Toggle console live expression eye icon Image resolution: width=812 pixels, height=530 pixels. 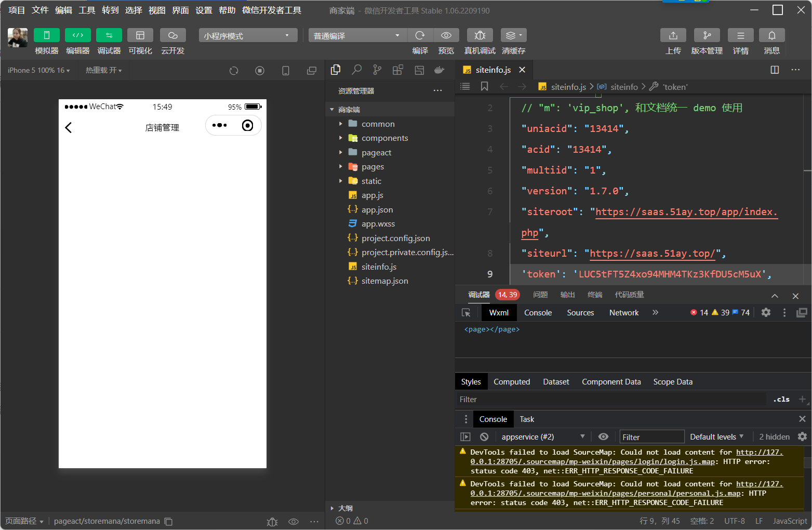[x=603, y=437]
